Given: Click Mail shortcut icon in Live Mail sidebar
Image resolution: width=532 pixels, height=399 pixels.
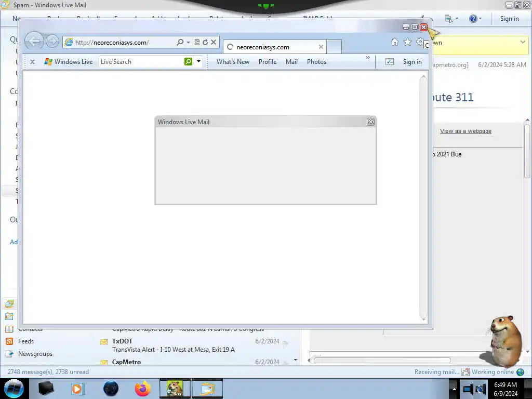Looking at the screenshot, I should (9, 303).
